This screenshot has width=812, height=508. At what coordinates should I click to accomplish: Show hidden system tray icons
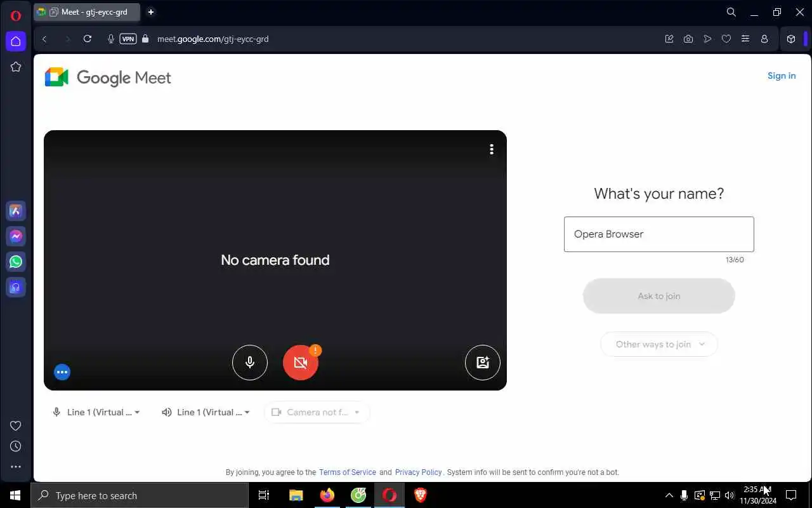[669, 495]
